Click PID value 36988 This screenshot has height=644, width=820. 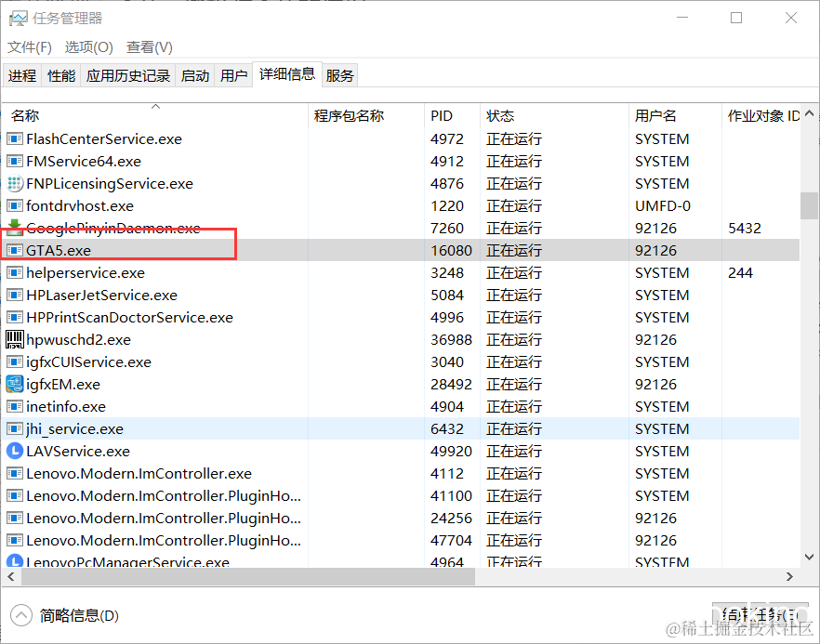451,340
